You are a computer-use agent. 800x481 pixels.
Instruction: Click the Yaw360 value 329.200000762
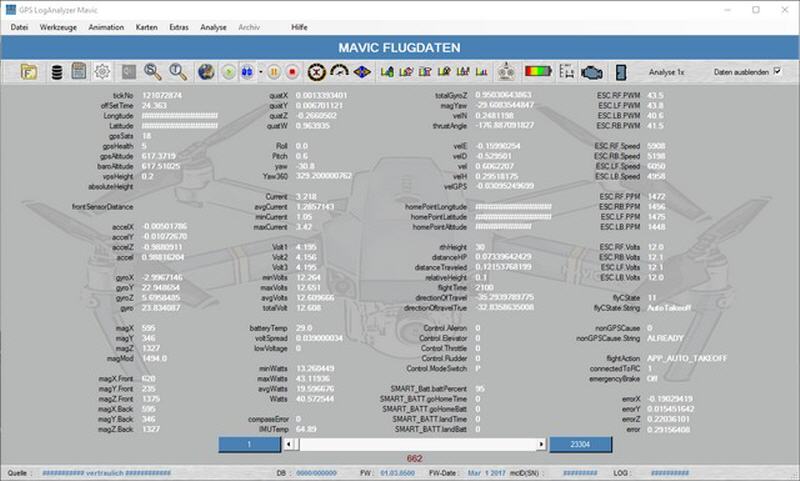click(x=323, y=176)
